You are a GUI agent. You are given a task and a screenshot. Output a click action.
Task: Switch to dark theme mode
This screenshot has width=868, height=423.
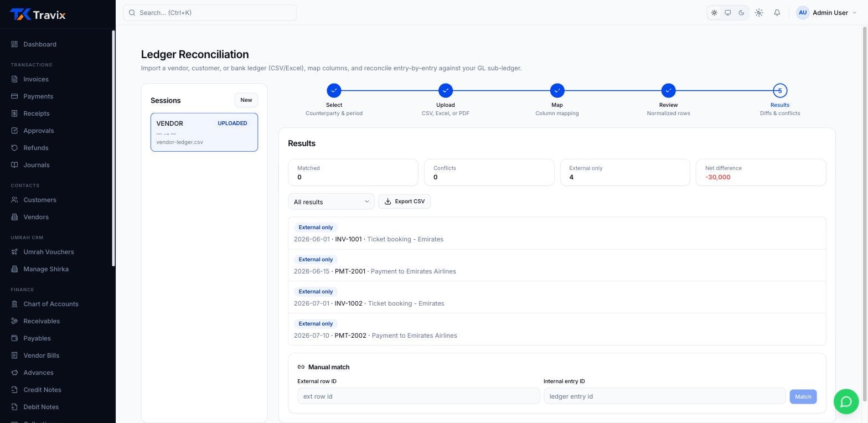tap(741, 13)
